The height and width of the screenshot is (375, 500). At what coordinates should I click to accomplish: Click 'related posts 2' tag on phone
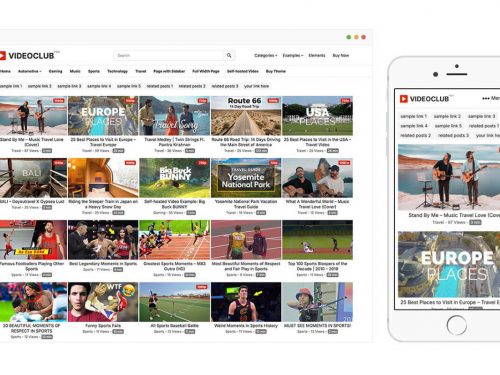[x=415, y=135]
